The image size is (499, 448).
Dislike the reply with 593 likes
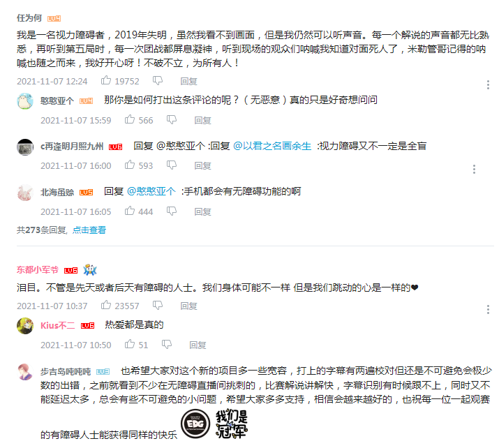point(172,165)
